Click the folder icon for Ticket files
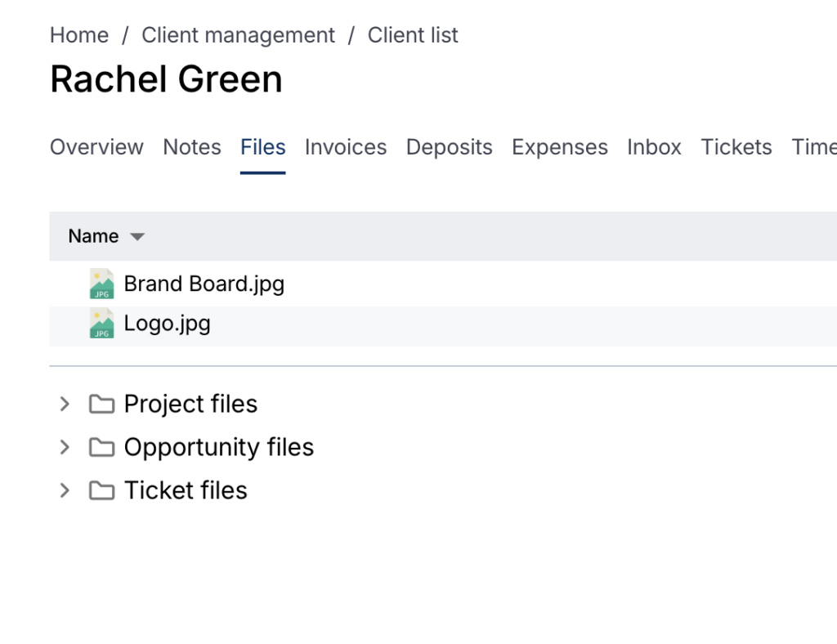This screenshot has height=644, width=837. pyautogui.click(x=101, y=490)
